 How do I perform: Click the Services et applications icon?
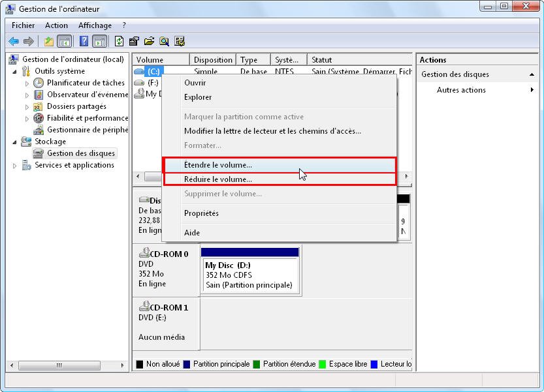point(26,165)
